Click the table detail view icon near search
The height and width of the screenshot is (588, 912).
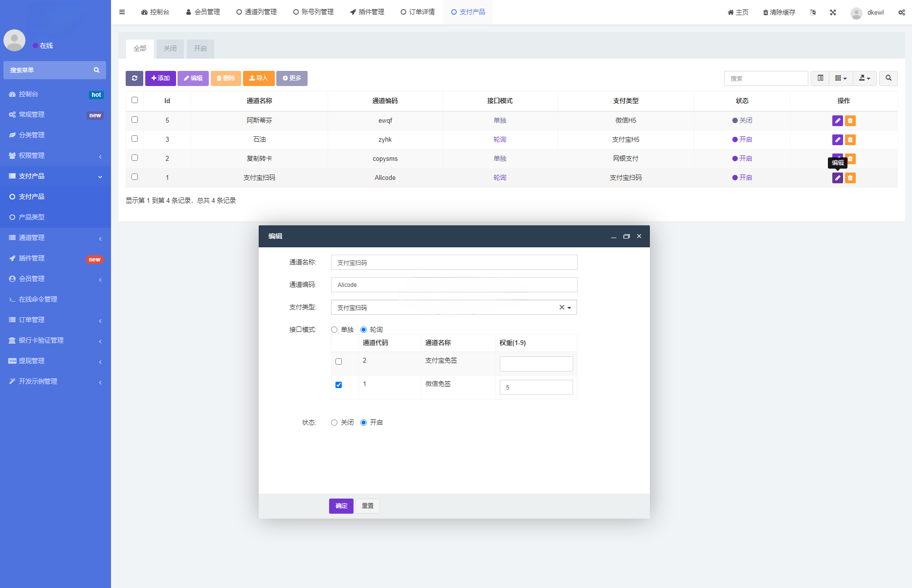click(820, 78)
